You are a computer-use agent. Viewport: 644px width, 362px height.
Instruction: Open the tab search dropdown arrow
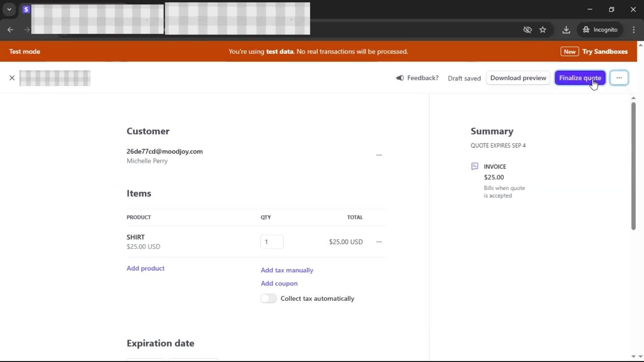(x=9, y=9)
